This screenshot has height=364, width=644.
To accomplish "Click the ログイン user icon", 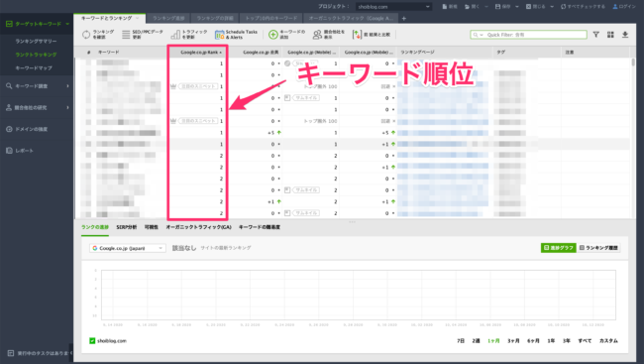I will pyautogui.click(x=615, y=7).
